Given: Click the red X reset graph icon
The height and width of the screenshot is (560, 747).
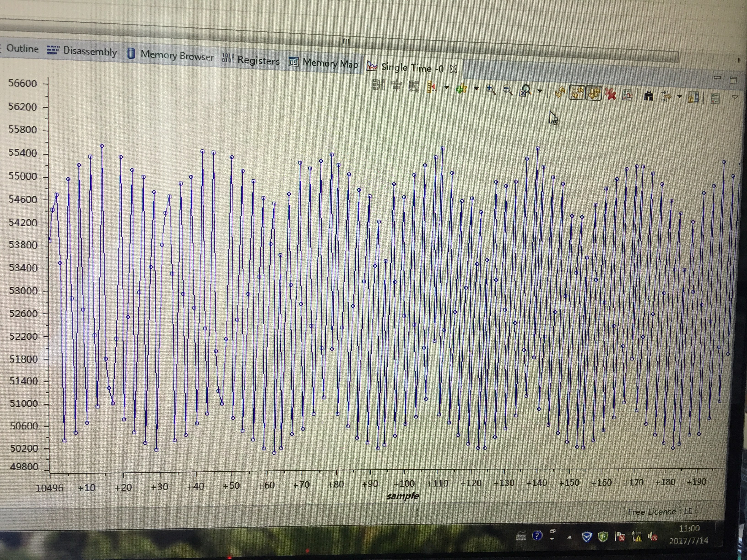Looking at the screenshot, I should coord(611,94).
